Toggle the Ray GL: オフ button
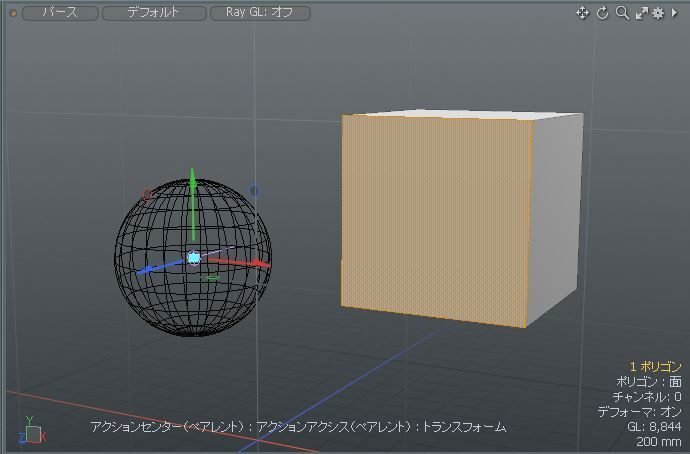The image size is (690, 454). click(260, 13)
